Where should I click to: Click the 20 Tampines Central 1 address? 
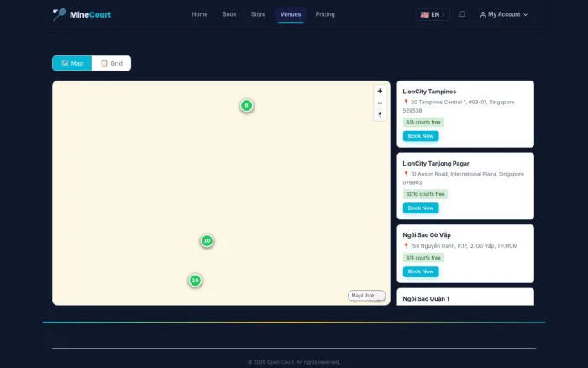tap(459, 106)
